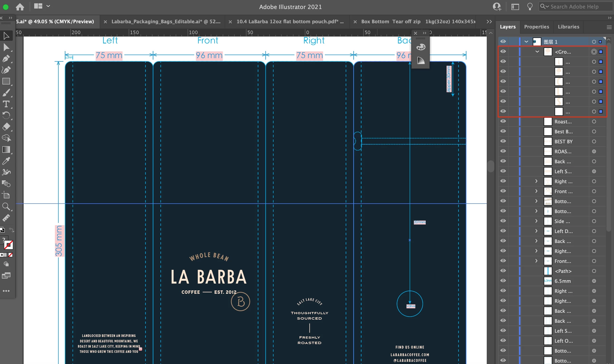Switch to the Properties tab
The width and height of the screenshot is (614, 364).
click(536, 27)
